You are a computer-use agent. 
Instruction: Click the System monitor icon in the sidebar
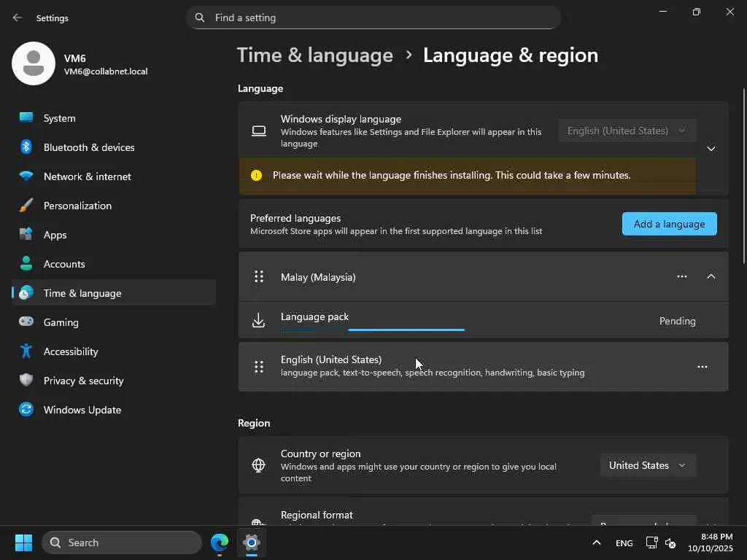(x=26, y=117)
